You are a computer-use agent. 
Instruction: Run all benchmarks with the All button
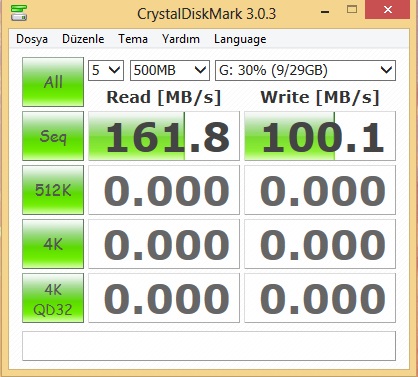tap(53, 82)
